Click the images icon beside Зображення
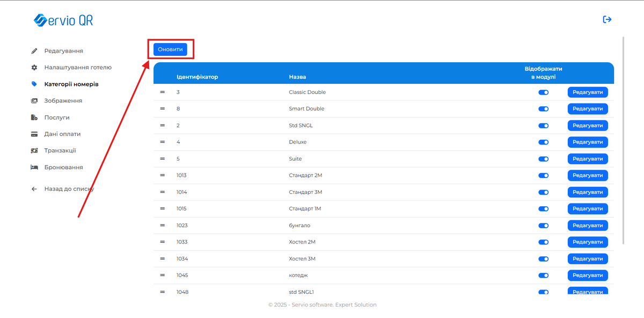Image resolution: width=644 pixels, height=318 pixels. pyautogui.click(x=34, y=101)
